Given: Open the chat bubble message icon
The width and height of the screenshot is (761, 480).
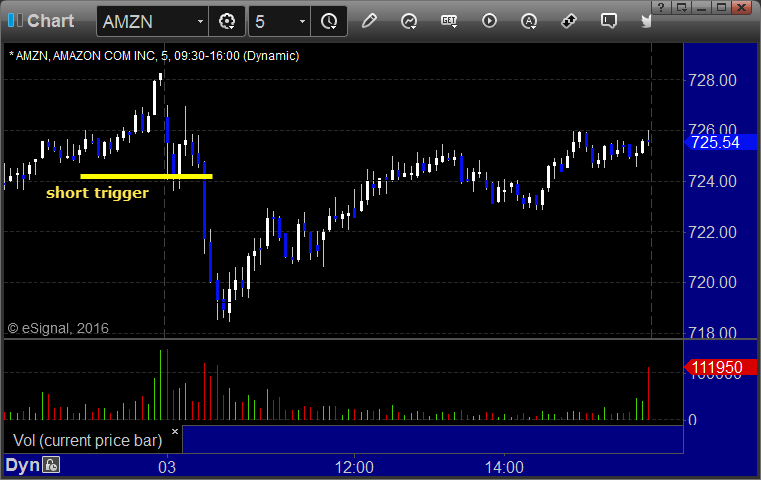Looking at the screenshot, I should (x=609, y=21).
